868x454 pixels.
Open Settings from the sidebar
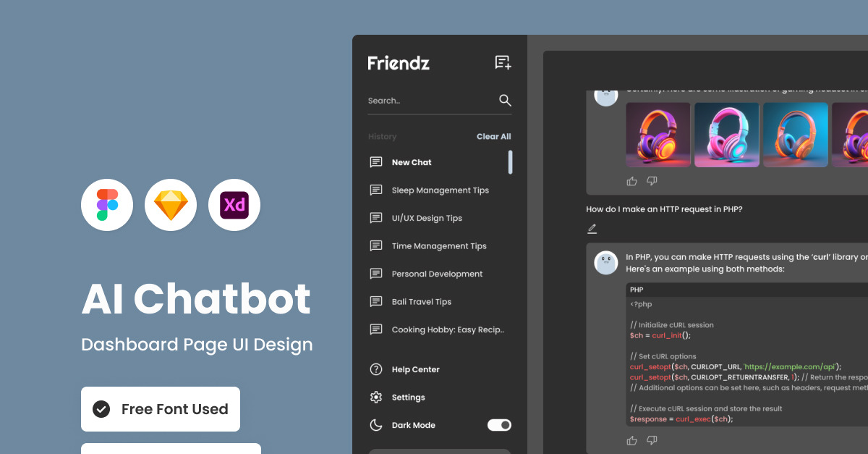pyautogui.click(x=408, y=398)
